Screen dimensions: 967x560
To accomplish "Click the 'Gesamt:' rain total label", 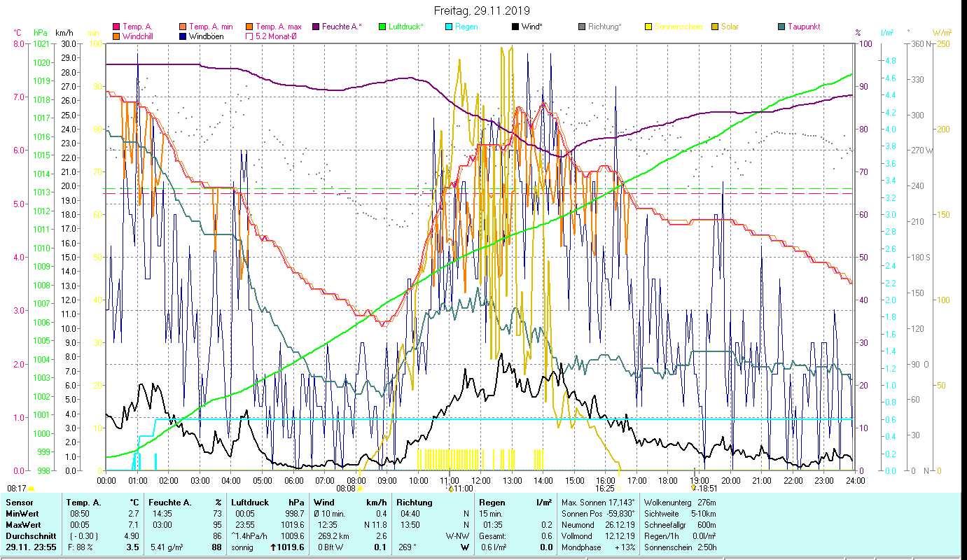I will tap(494, 536).
